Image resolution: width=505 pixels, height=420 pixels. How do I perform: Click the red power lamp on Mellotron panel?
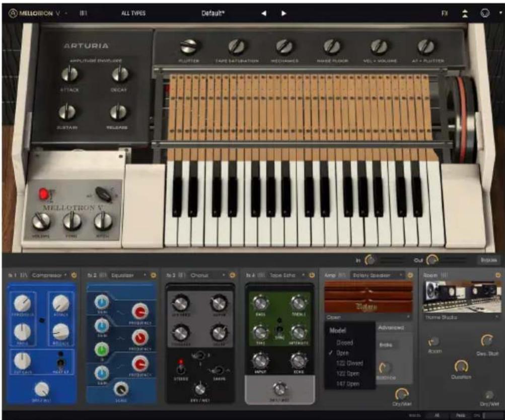pos(44,194)
